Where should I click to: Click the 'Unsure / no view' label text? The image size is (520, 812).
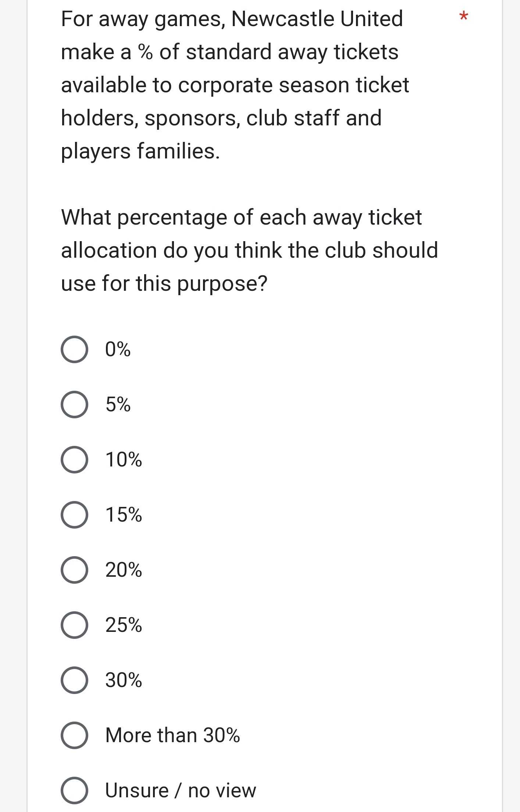coord(181,790)
